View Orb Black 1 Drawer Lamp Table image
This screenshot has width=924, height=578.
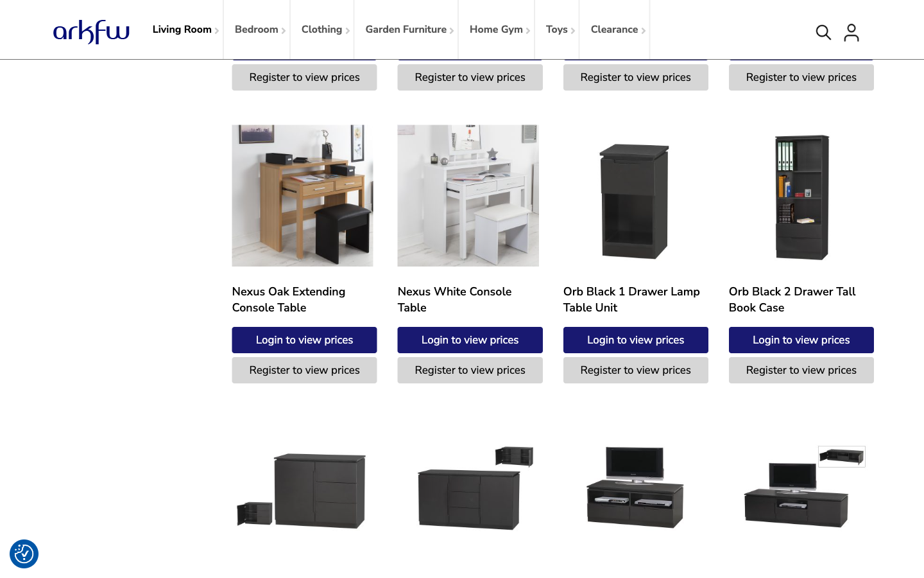[x=634, y=195]
